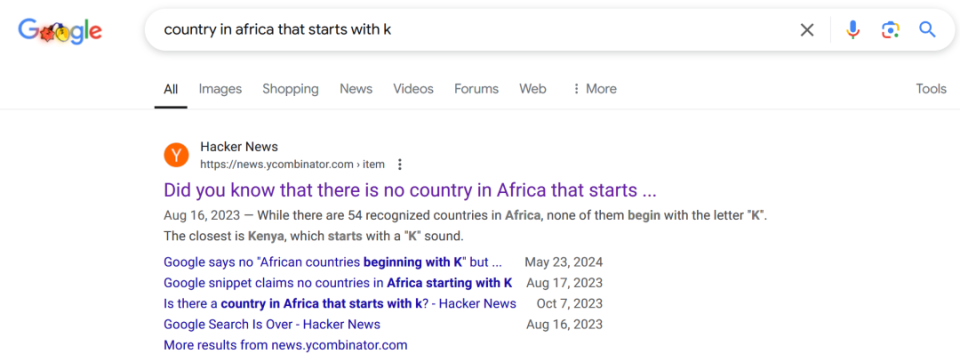Switch to the News tab

(356, 89)
